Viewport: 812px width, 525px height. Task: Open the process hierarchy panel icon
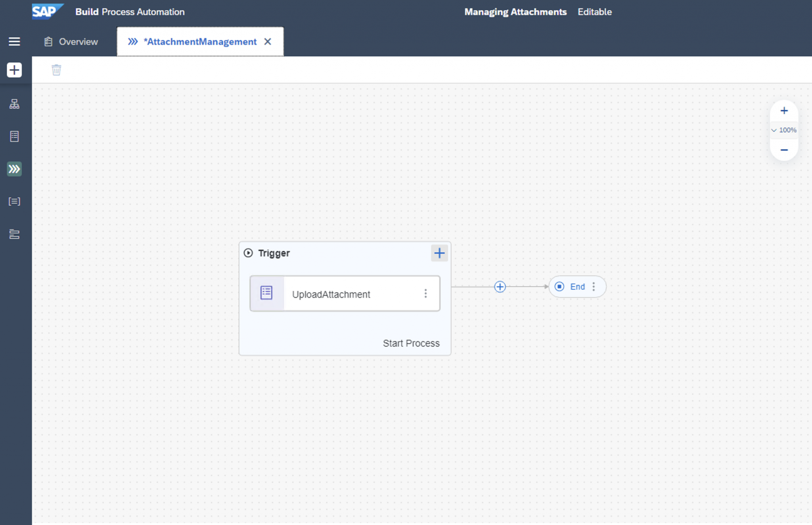click(x=14, y=104)
